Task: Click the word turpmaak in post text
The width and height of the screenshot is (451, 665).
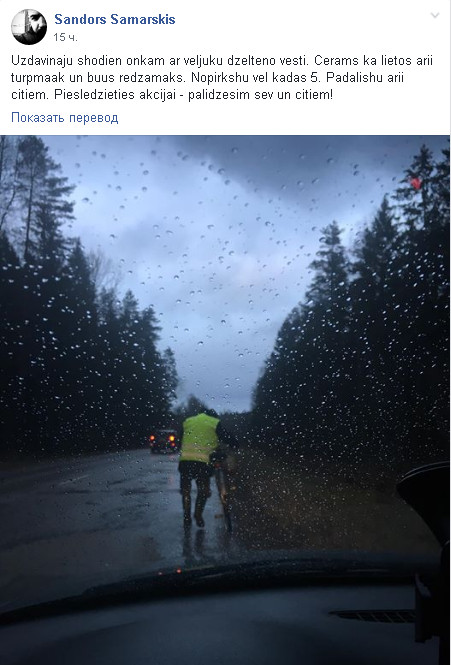Action: pyautogui.click(x=38, y=78)
